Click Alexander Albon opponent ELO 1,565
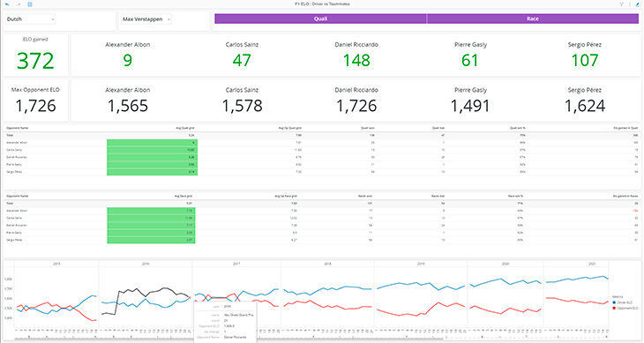Screen dimensions: 644x343 128,106
